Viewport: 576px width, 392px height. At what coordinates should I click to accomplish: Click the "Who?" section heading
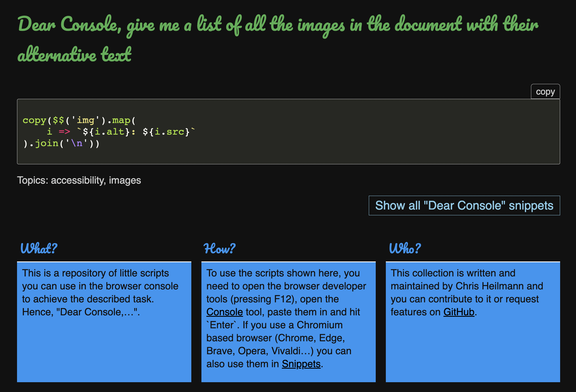(x=405, y=248)
